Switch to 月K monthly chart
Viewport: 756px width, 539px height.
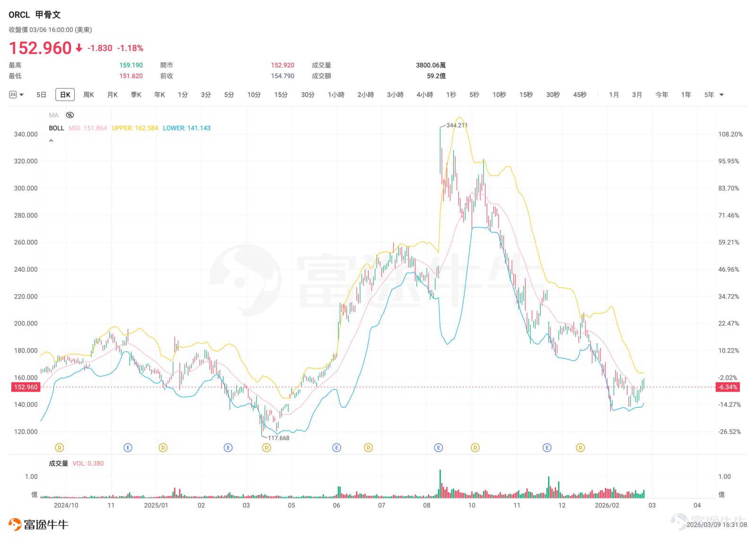[112, 95]
